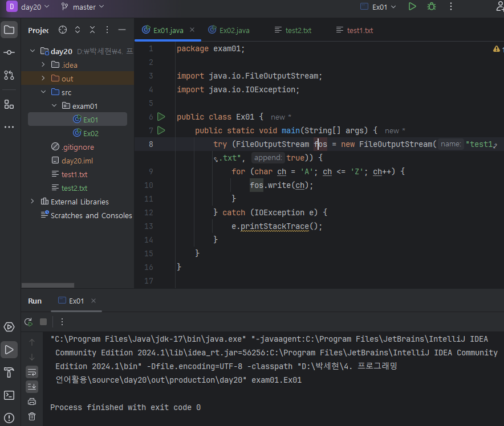Open the Run tool window sidebar icon

[x=9, y=350]
